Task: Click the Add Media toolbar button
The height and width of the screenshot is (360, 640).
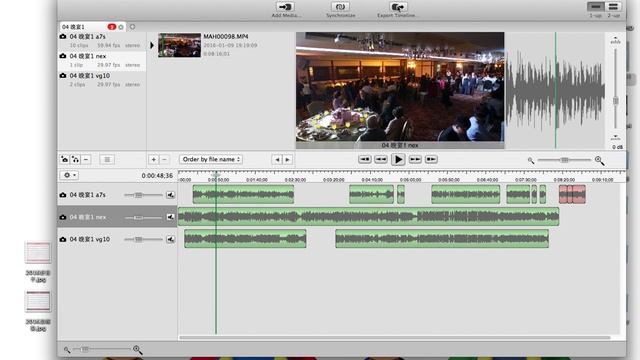Action: pyautogui.click(x=286, y=10)
